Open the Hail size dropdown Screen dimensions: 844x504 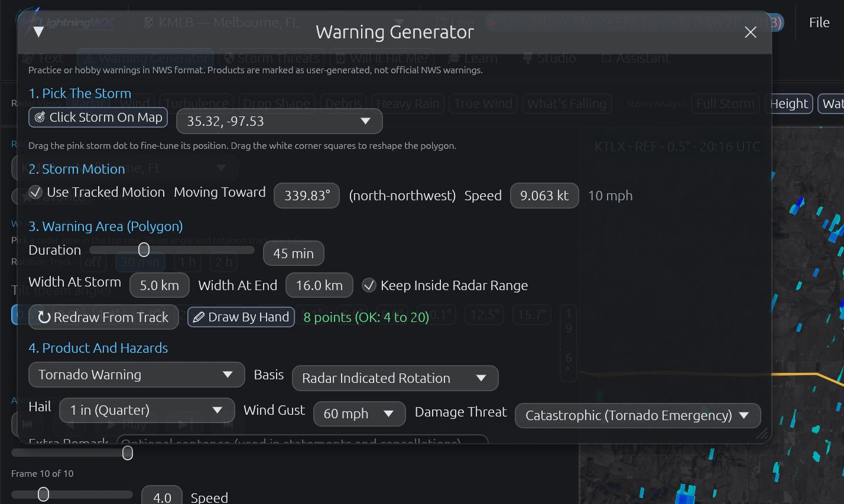tap(147, 410)
